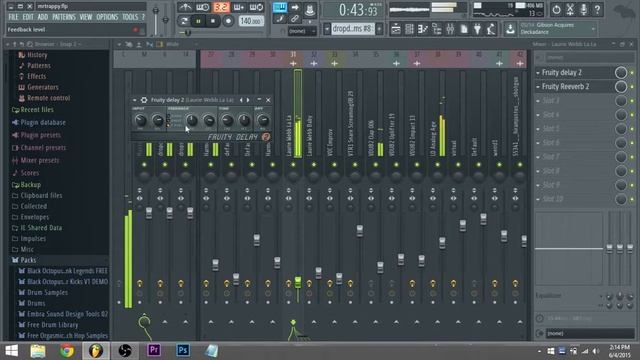Select Plugin database in the browser
640x360 pixels.
pos(43,122)
